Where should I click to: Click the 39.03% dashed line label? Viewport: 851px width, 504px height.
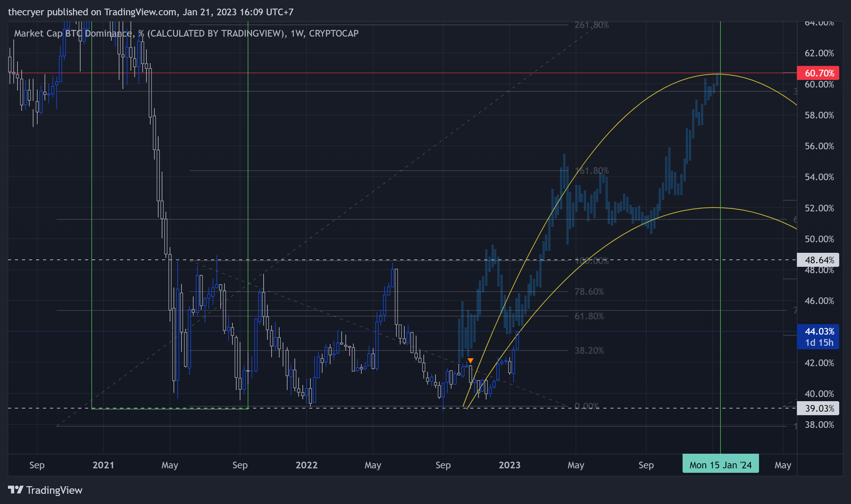818,408
